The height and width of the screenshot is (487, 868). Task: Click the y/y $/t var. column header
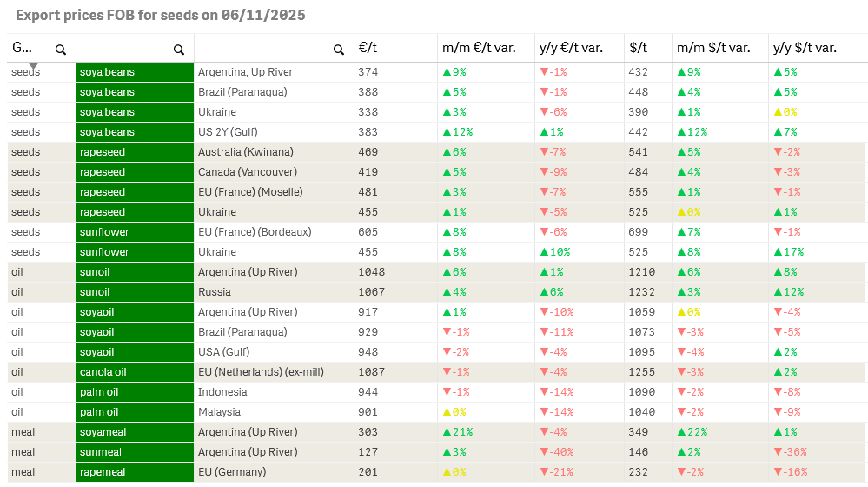pos(805,49)
